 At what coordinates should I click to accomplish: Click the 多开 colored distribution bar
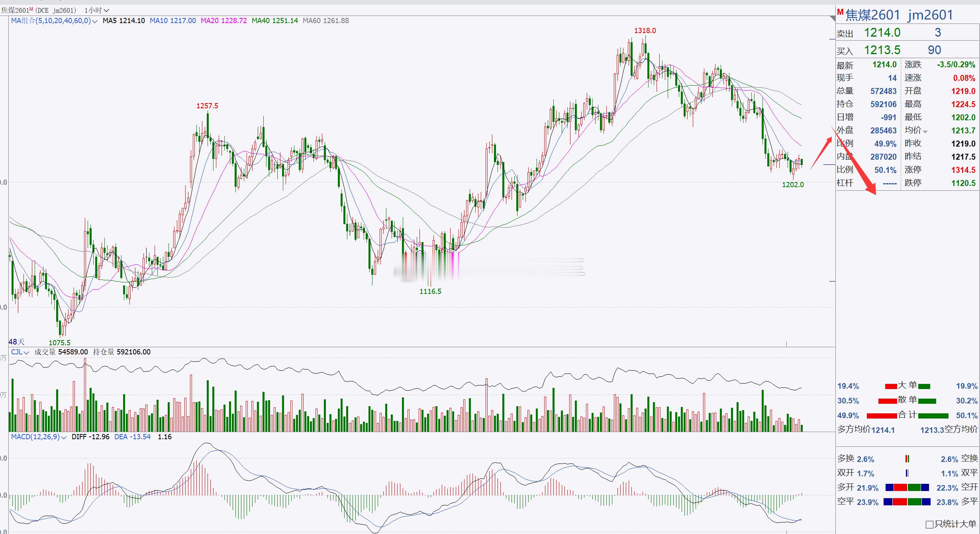[907, 487]
